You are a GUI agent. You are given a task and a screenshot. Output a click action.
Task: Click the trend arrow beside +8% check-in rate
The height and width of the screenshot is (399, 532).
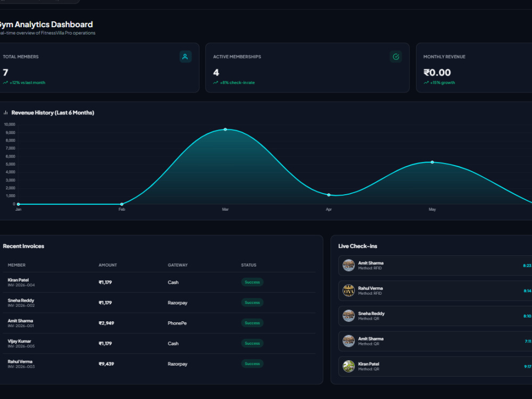coord(216,82)
